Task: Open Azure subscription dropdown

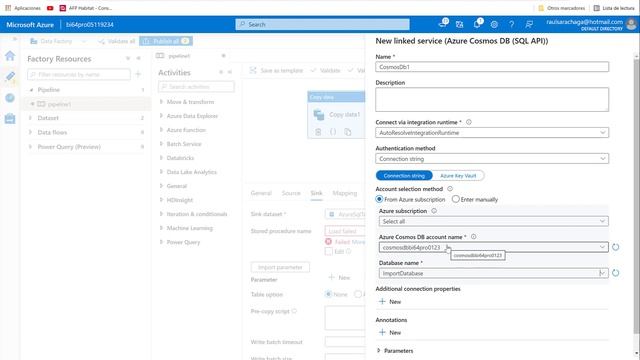Action: click(493, 221)
